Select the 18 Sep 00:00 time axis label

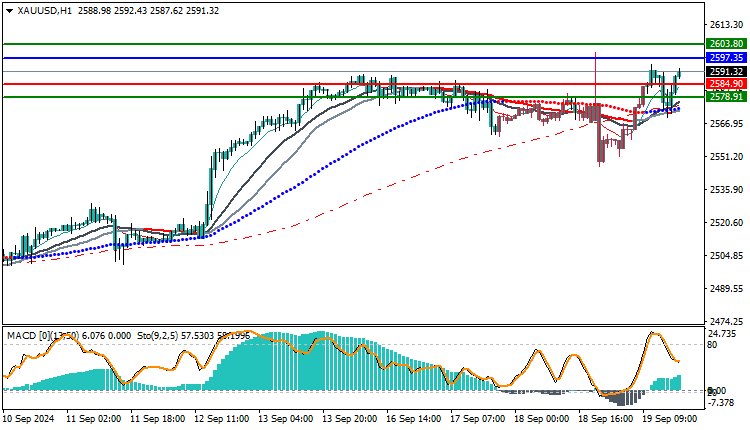[542, 419]
